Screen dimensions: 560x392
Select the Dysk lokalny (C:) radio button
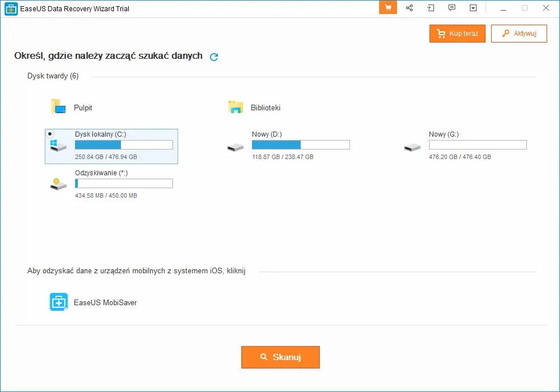point(50,134)
